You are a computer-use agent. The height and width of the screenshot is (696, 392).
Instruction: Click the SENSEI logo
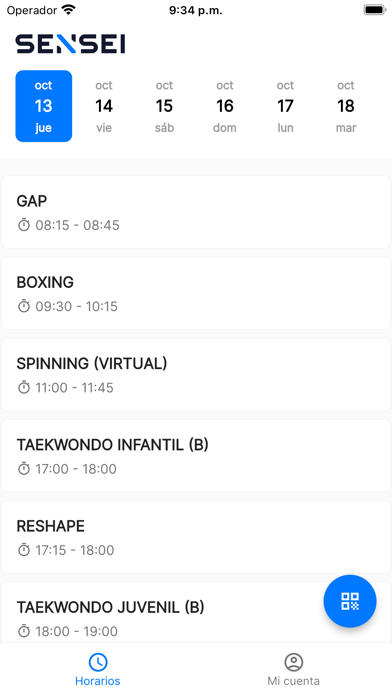tap(70, 44)
